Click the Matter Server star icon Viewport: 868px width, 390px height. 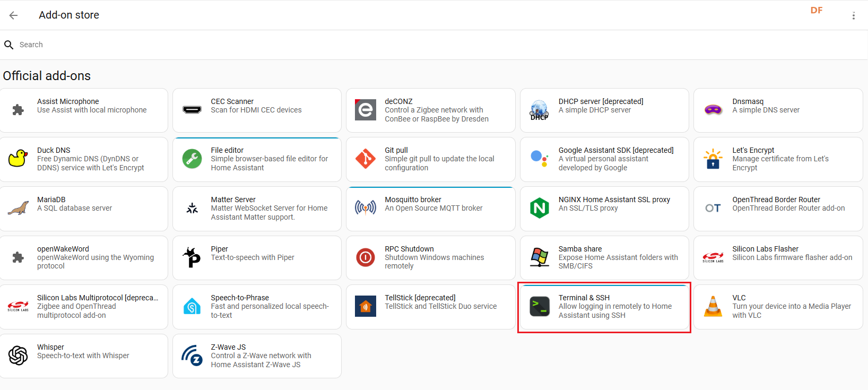(192, 208)
